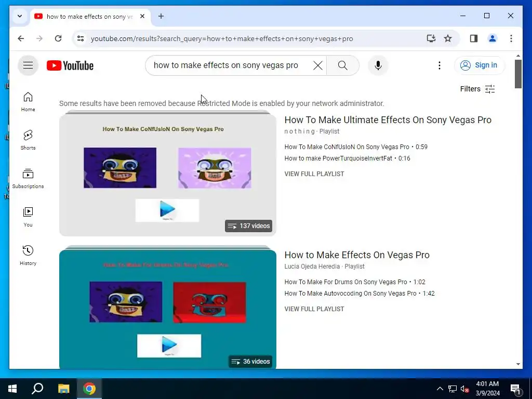Image resolution: width=532 pixels, height=399 pixels.
Task: Open the 'n o t h i n g' channel link
Action: click(300, 131)
